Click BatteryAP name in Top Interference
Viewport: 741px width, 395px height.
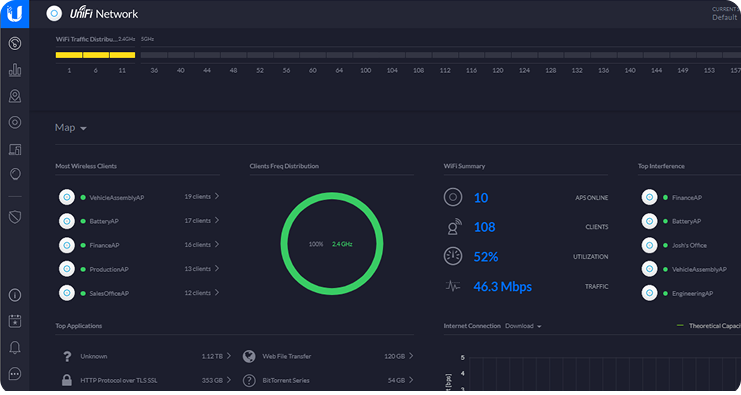[x=686, y=221]
